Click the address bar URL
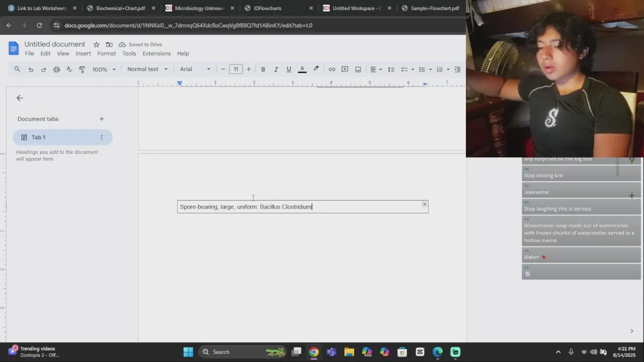This screenshot has width=644, height=362. (189, 25)
